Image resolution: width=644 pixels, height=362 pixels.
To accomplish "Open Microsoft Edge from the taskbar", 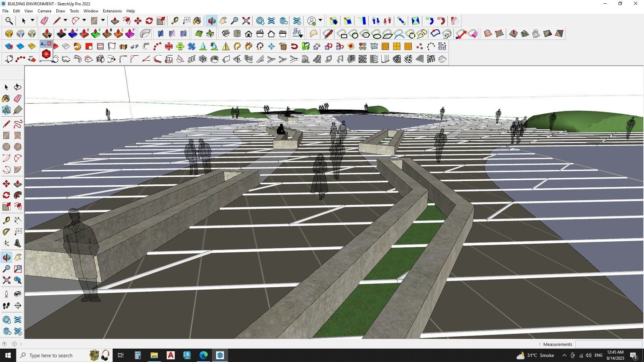I will pos(204,355).
